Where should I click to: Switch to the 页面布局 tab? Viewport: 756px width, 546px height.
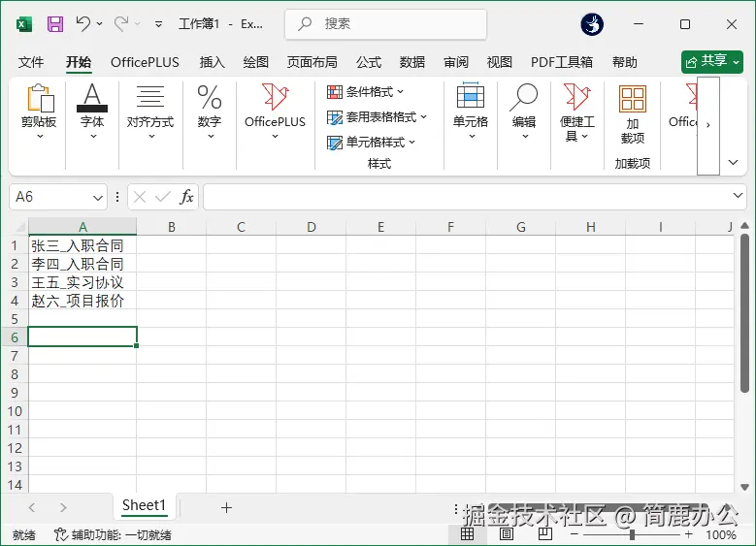pyautogui.click(x=312, y=62)
